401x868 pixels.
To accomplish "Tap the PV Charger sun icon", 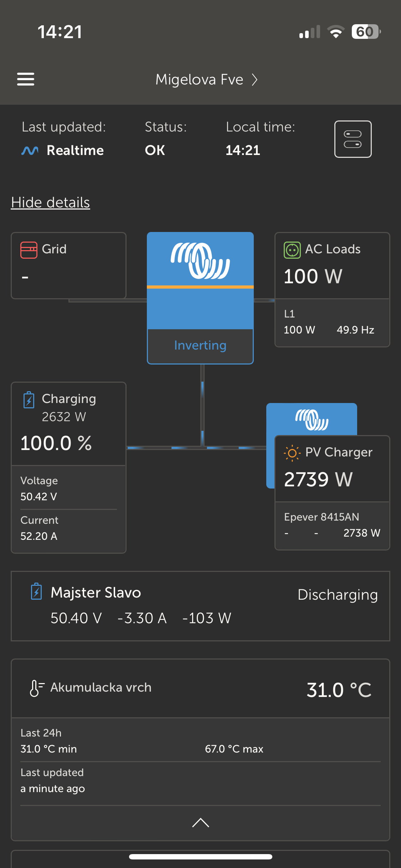I will pos(292,453).
